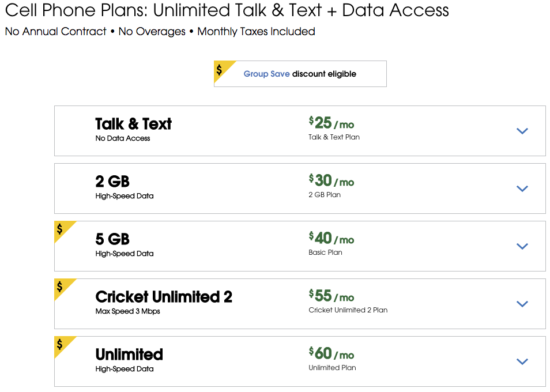The image size is (550, 392).
Task: Click the $60/mo Unlimited Plan price
Action: (326, 353)
